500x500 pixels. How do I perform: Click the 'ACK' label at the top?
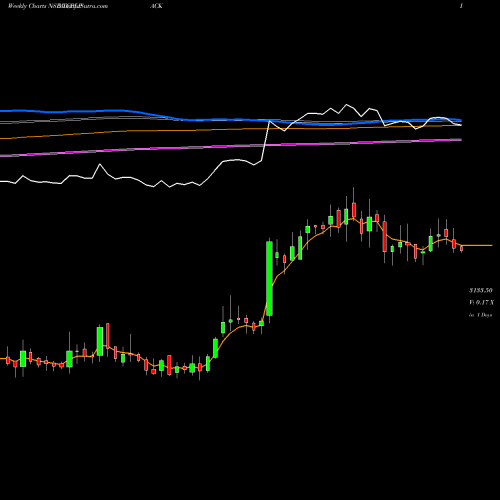click(156, 6)
